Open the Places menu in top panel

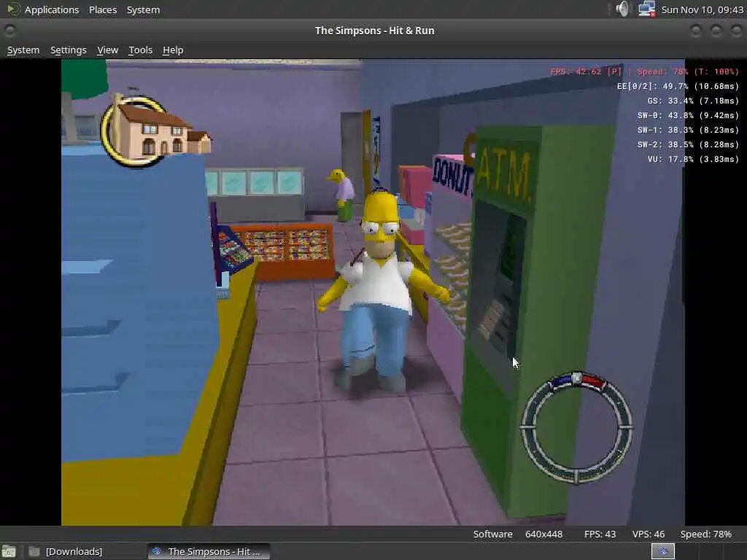tap(103, 9)
